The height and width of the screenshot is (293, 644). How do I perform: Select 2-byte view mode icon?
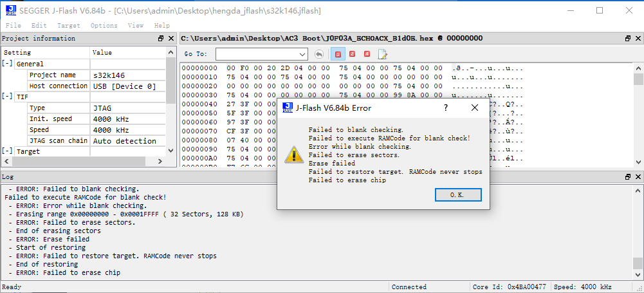click(x=352, y=54)
